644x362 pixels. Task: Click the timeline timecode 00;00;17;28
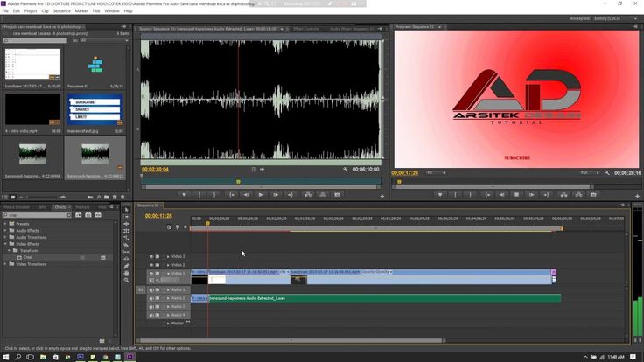(158, 215)
